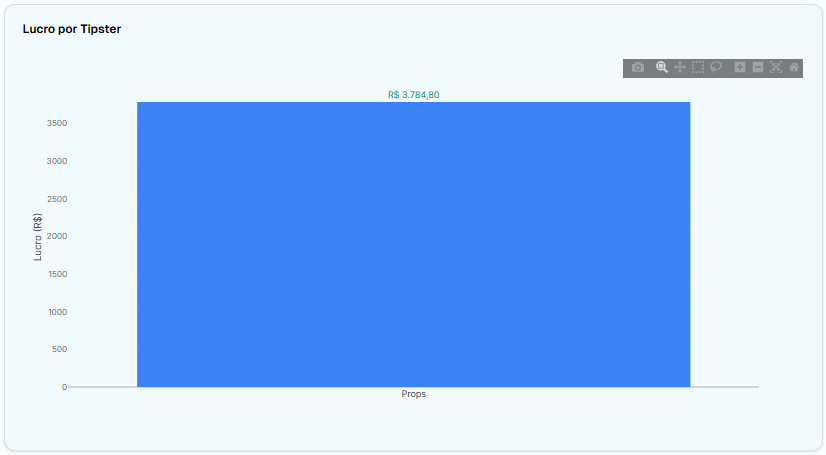Click the 2500 y-axis tick label
Screen dimensions: 826x455
[57, 199]
